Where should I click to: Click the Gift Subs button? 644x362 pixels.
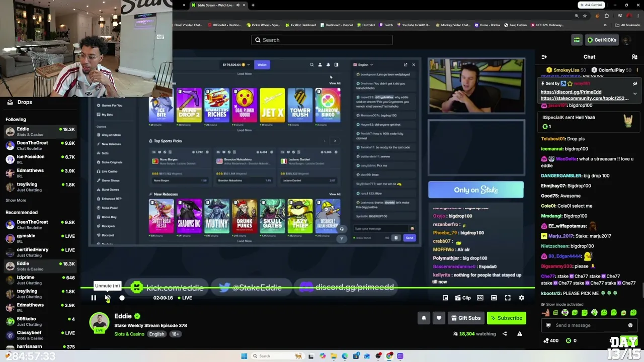(x=465, y=318)
